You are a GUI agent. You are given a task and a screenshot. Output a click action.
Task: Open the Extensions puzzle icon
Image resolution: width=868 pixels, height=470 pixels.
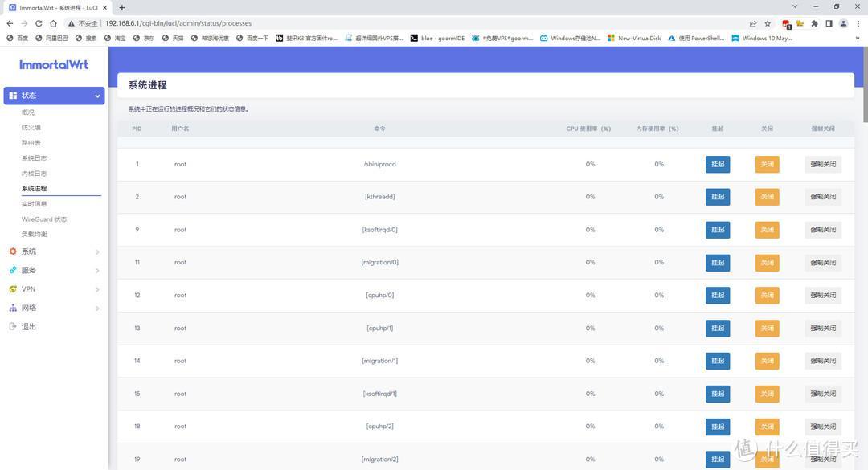pyautogui.click(x=814, y=23)
